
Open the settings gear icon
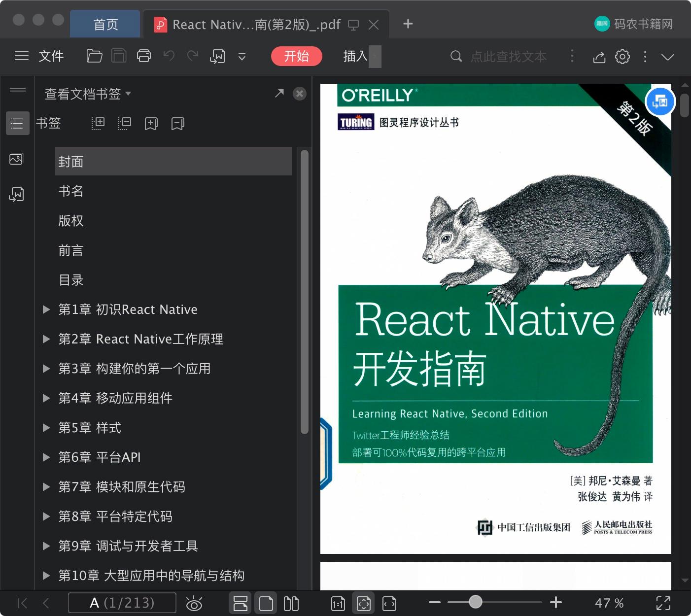(622, 57)
